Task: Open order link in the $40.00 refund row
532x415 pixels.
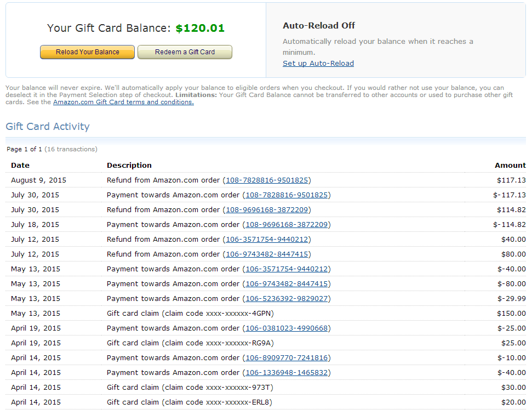Action: point(267,240)
